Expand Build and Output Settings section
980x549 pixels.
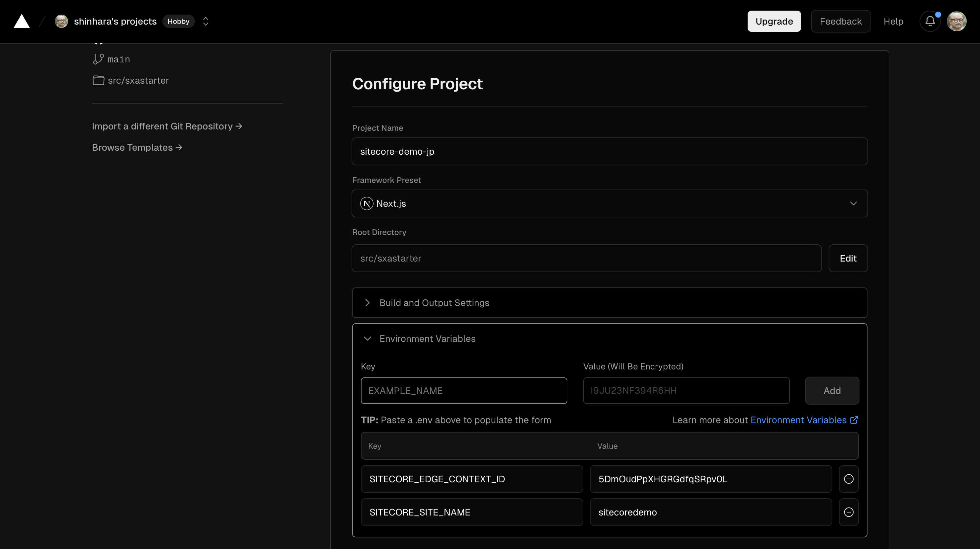tap(610, 303)
